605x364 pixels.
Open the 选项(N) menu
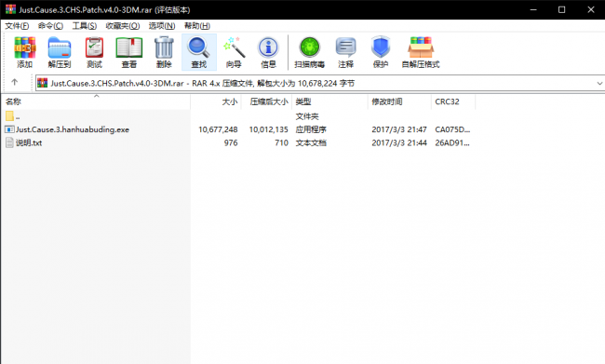pos(162,26)
